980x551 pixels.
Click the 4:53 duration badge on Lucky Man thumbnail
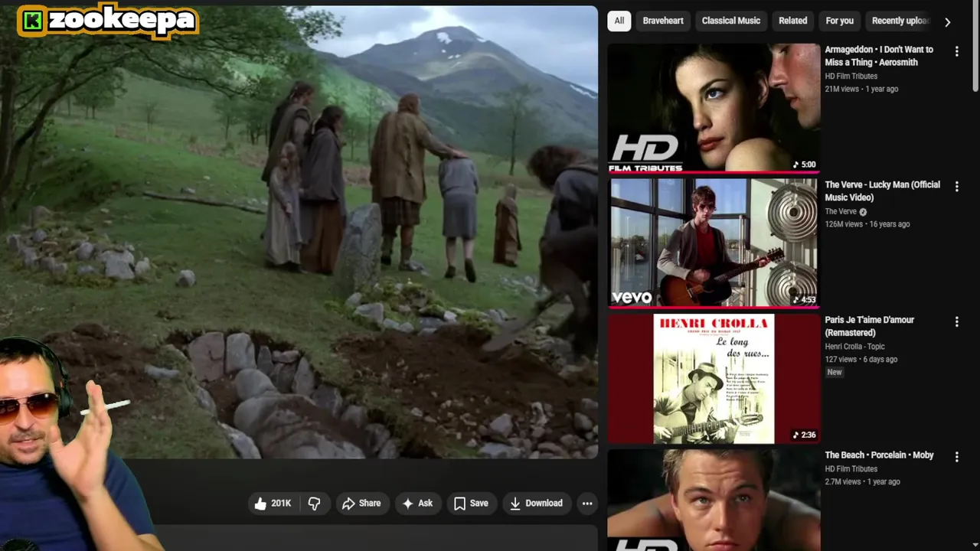804,300
